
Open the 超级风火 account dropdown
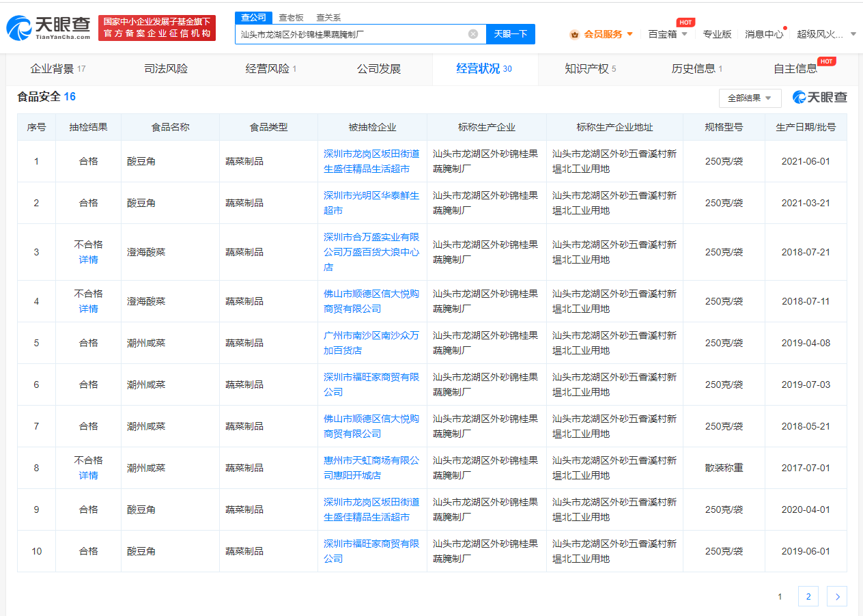(853, 34)
